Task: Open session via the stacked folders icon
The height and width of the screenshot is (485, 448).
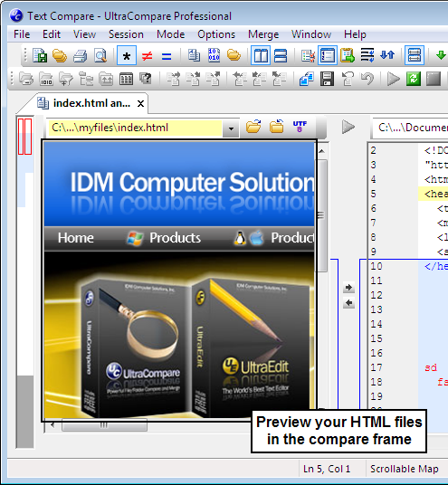Action: coord(60,56)
